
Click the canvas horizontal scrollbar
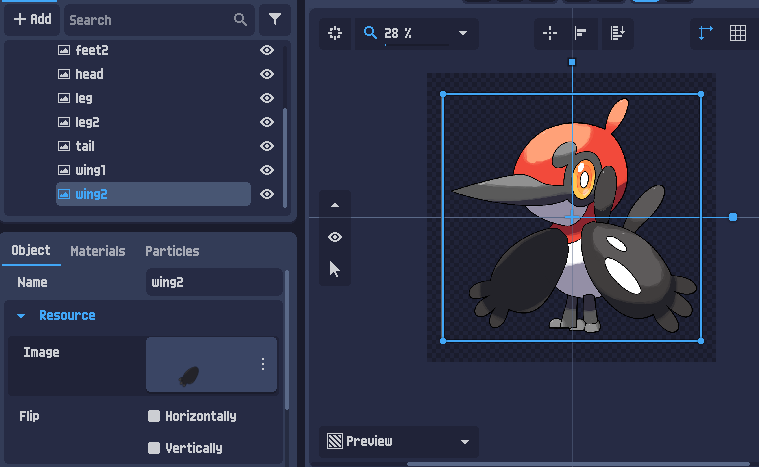point(578,464)
